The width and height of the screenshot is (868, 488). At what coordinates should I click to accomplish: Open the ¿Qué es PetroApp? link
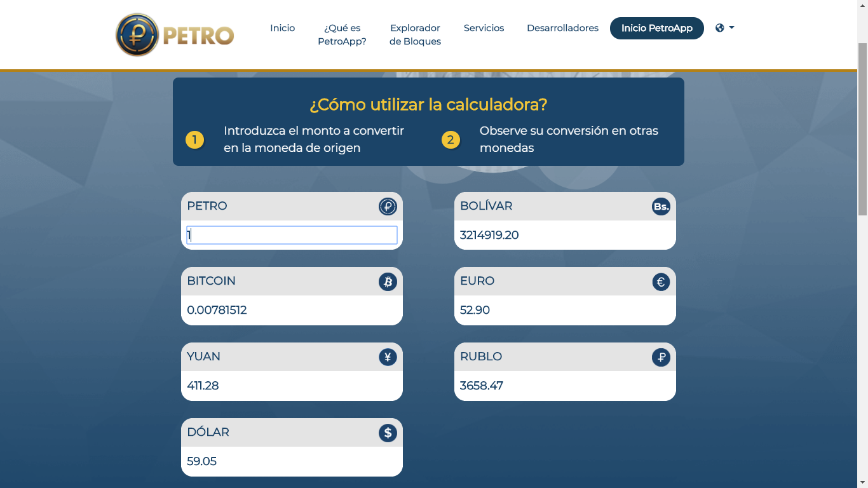point(342,34)
